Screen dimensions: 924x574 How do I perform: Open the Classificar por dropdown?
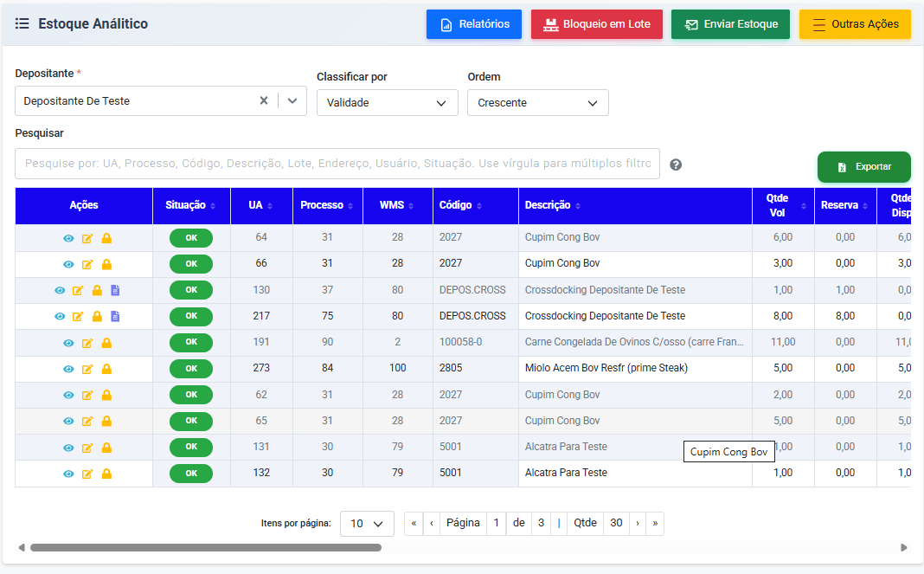pos(387,102)
